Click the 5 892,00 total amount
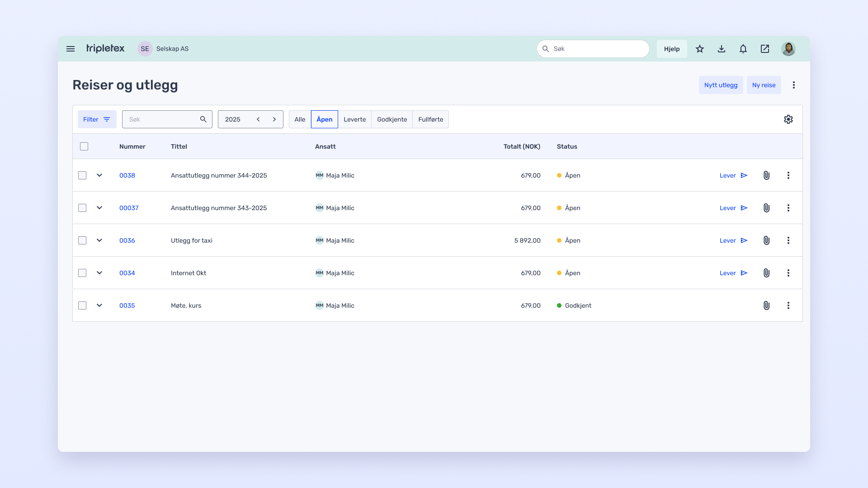 pos(527,240)
